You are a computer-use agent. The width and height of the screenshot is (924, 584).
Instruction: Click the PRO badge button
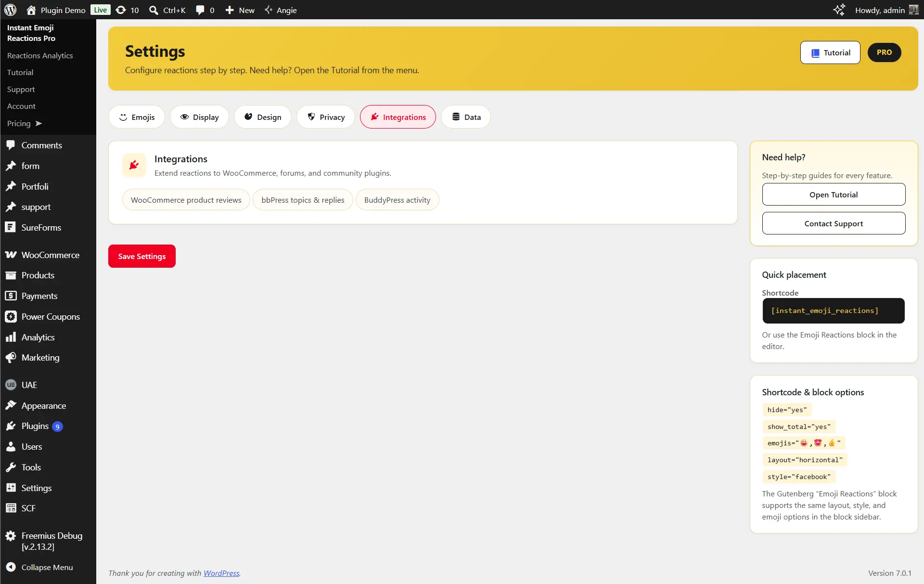pos(884,52)
